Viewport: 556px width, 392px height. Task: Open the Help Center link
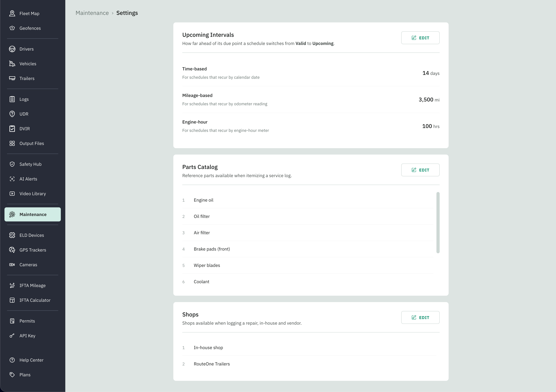pos(33,360)
